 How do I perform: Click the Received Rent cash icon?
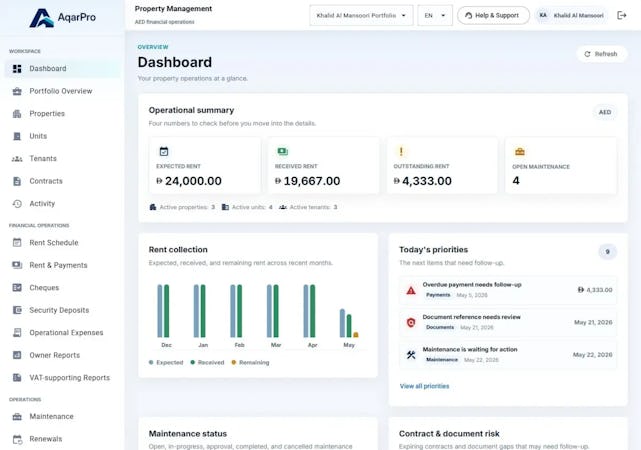pyautogui.click(x=282, y=152)
